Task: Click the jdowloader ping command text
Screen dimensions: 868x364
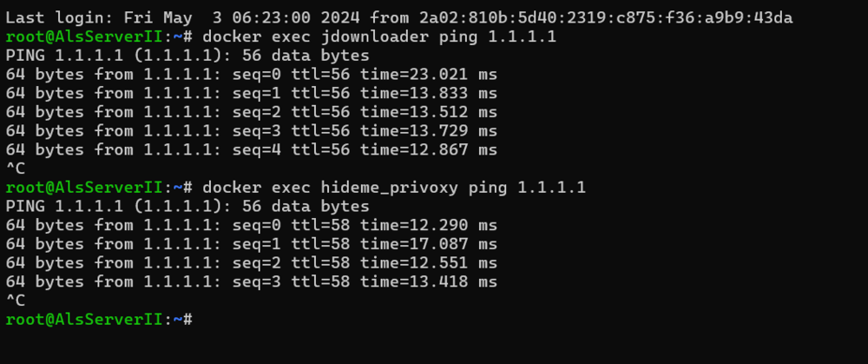Action: tap(379, 36)
